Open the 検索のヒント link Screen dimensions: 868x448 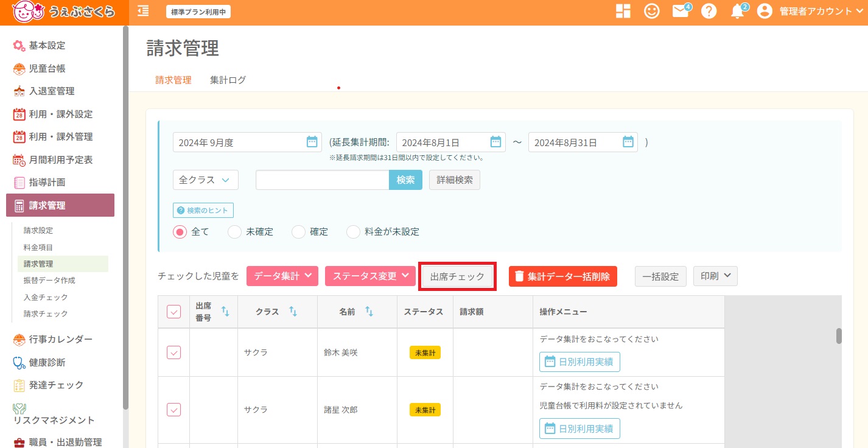(x=203, y=211)
